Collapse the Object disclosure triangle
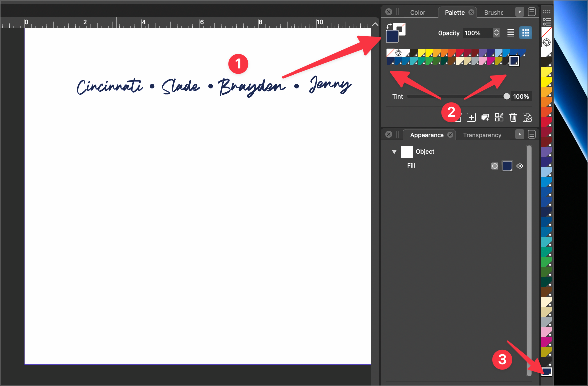The width and height of the screenshot is (588, 386). click(394, 152)
